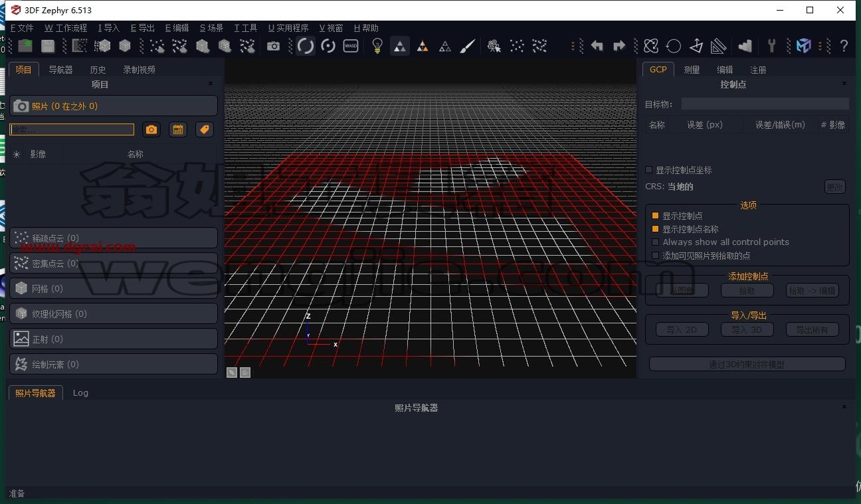Click the stepped bars icon
Image resolution: width=861 pixels, height=504 pixels.
(745, 46)
